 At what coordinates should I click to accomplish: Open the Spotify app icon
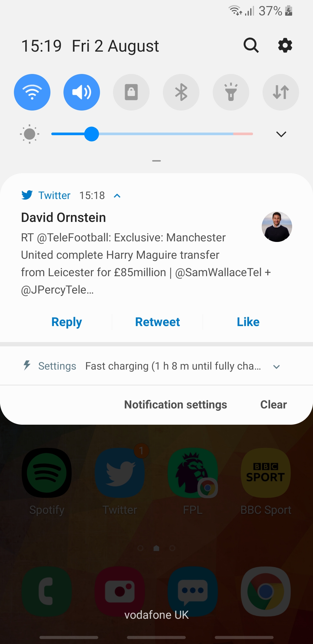[47, 473]
